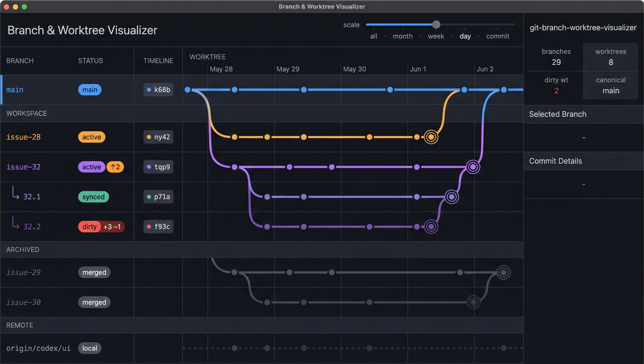The width and height of the screenshot is (644, 364).
Task: Select sub-branch 32.2
Action: pos(32,227)
